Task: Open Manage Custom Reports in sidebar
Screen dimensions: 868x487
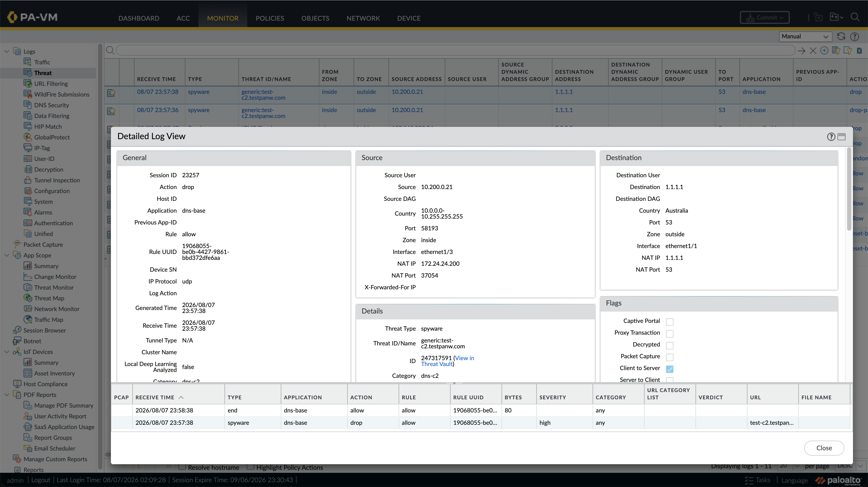Action: coord(55,459)
